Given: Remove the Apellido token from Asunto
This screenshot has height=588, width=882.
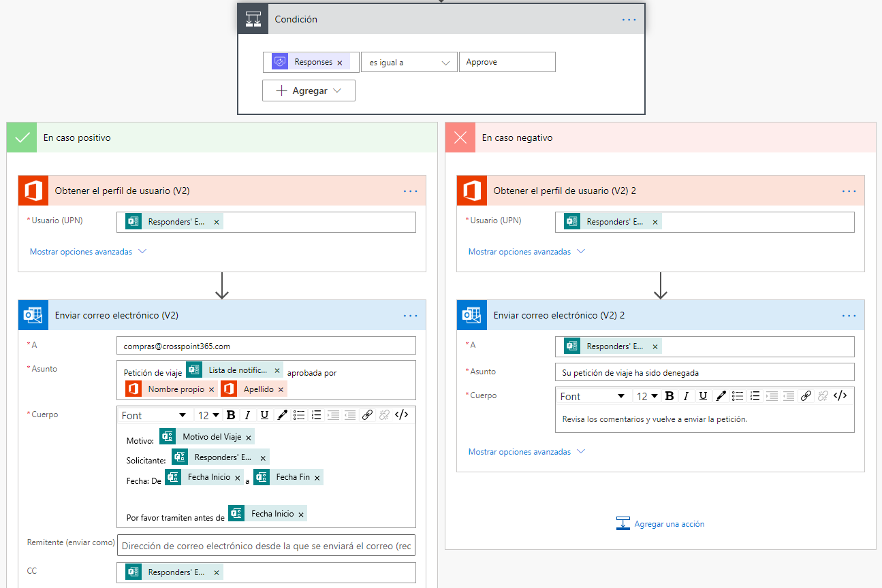Looking at the screenshot, I should point(281,390).
